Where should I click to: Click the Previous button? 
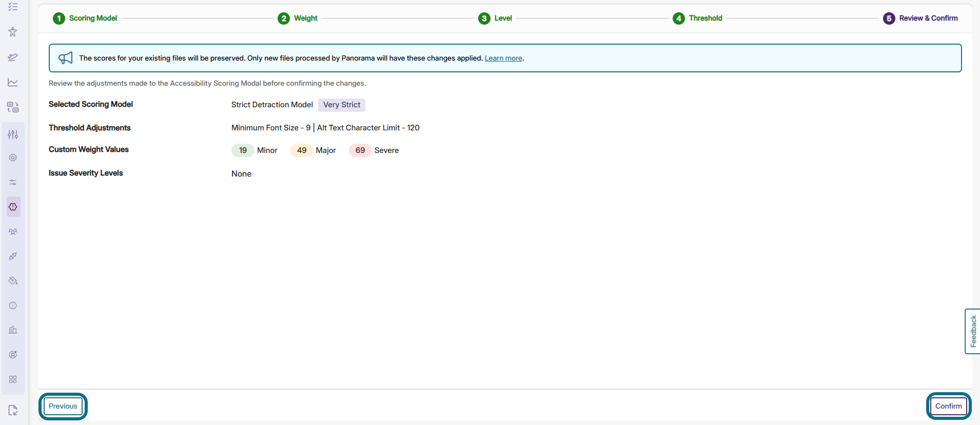[x=63, y=406]
